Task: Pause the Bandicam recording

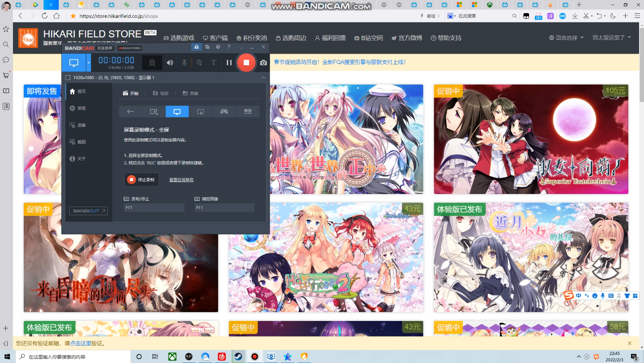Action: coord(229,63)
